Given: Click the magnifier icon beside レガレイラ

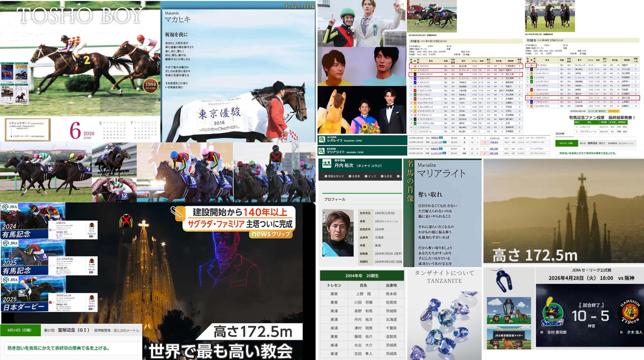Looking at the screenshot, I should pyautogui.click(x=322, y=140).
